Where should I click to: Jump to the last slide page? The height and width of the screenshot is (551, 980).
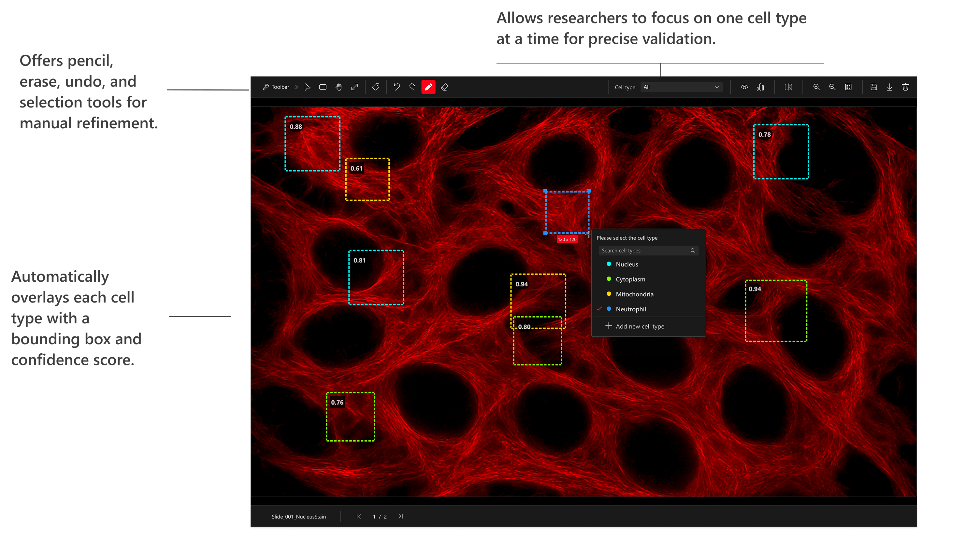[x=400, y=516]
